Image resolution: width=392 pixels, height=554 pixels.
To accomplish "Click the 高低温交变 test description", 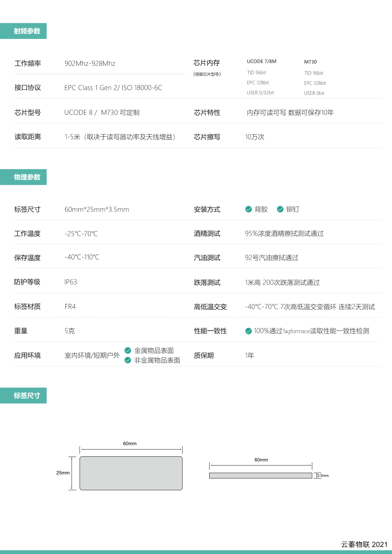I will click(x=310, y=307).
